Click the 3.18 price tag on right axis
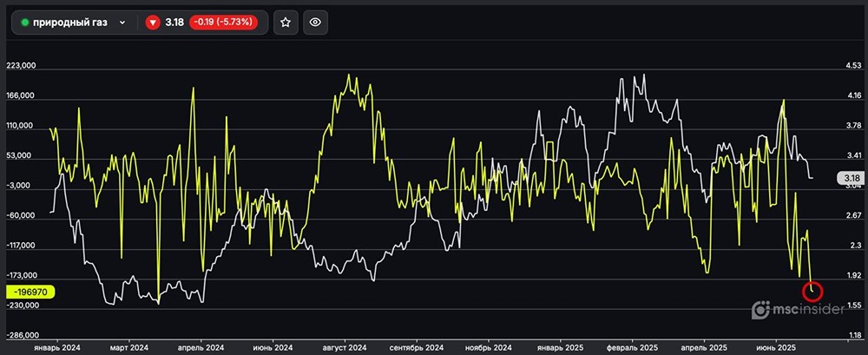868x355 pixels. point(852,178)
